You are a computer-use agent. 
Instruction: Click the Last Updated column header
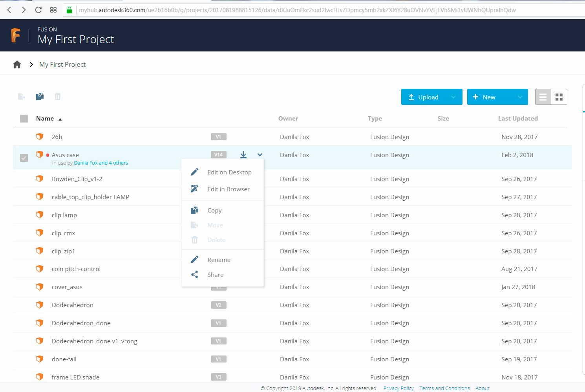tap(518, 119)
